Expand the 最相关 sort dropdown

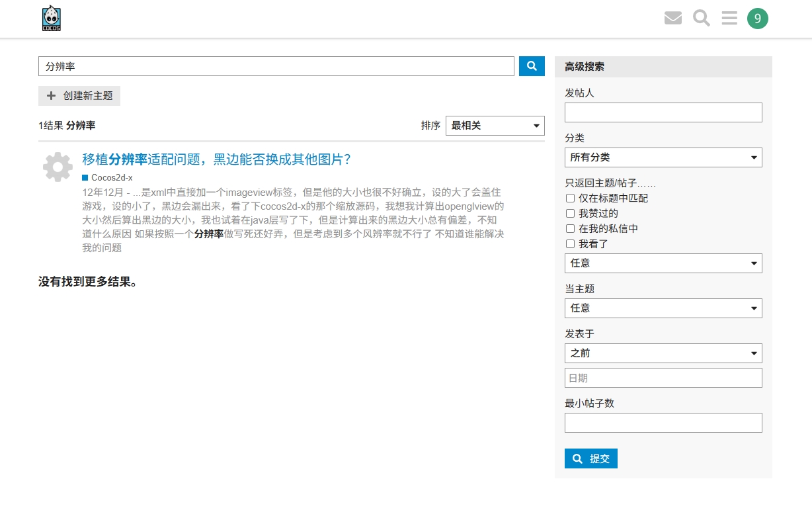click(495, 126)
